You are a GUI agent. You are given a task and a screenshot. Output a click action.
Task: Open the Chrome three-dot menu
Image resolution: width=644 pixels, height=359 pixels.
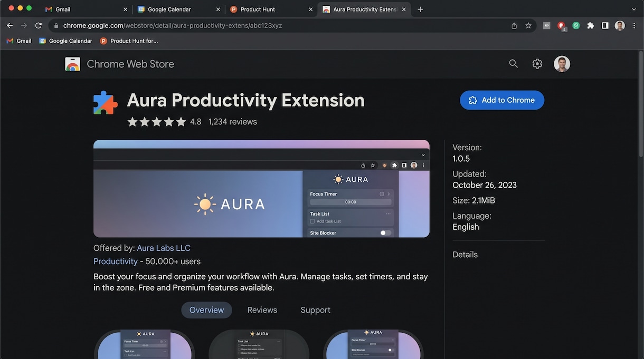[634, 25]
